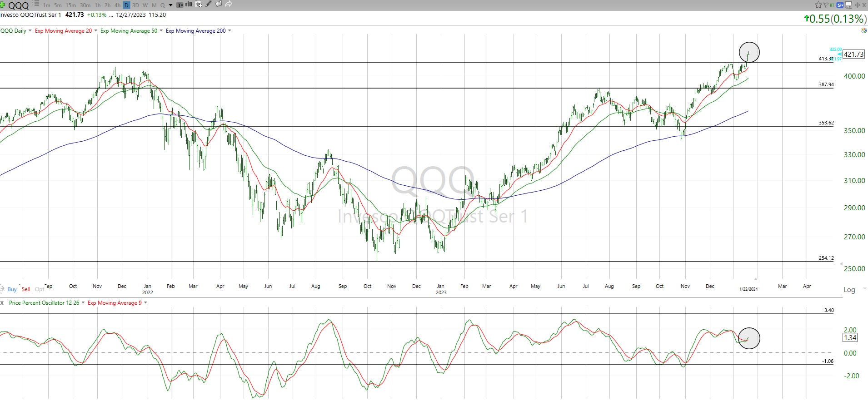Click the Opt options link
The image size is (868, 401).
[x=40, y=289]
